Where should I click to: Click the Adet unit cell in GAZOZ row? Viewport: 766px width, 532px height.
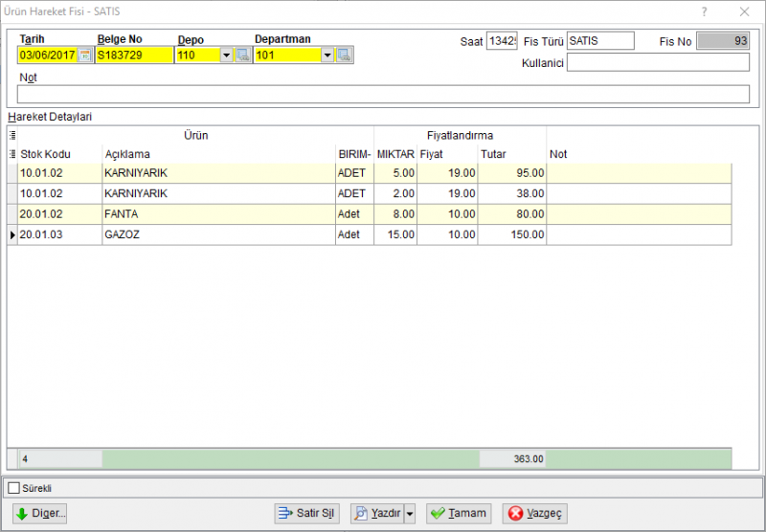pos(354,234)
